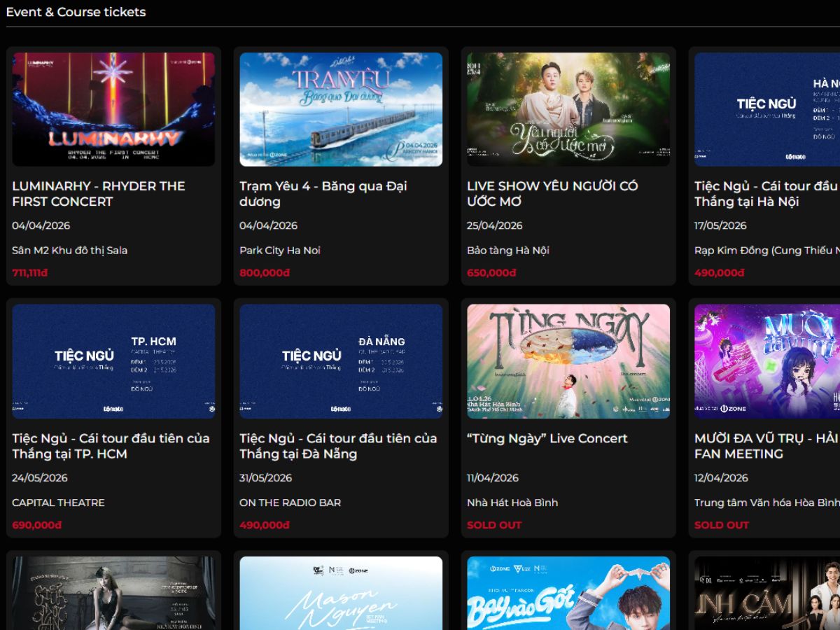840x630 pixels.
Task: Click title 'LUMINARHY - RHYDER THE FIRST CONCERT'
Action: (99, 194)
